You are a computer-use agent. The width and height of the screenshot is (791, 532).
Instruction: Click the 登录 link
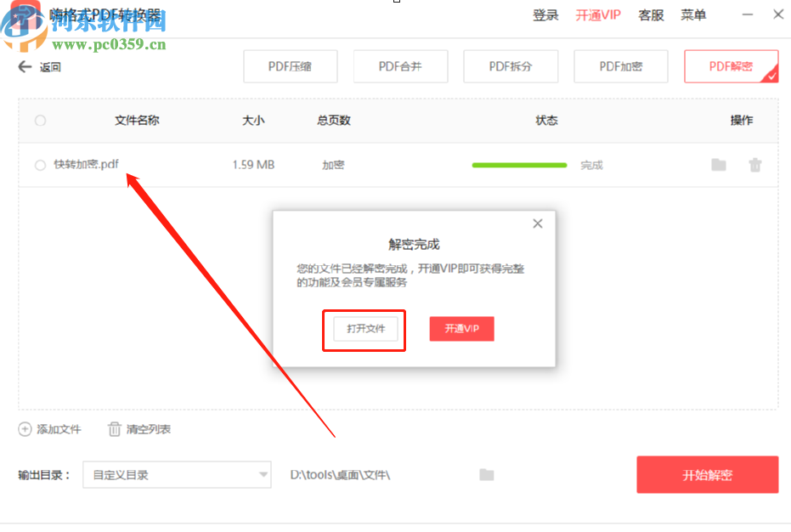pyautogui.click(x=545, y=14)
